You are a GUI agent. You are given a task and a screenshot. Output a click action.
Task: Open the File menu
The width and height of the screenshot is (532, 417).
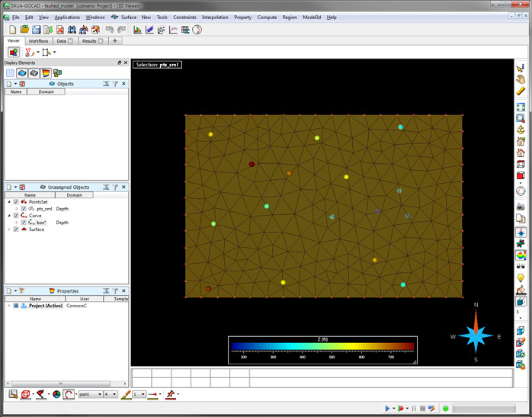point(15,18)
